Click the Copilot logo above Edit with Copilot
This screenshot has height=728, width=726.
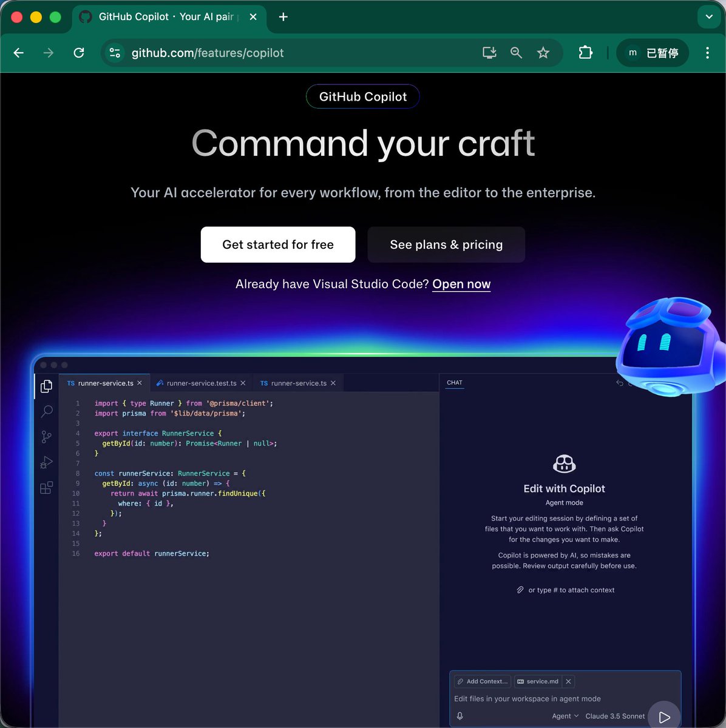tap(565, 463)
